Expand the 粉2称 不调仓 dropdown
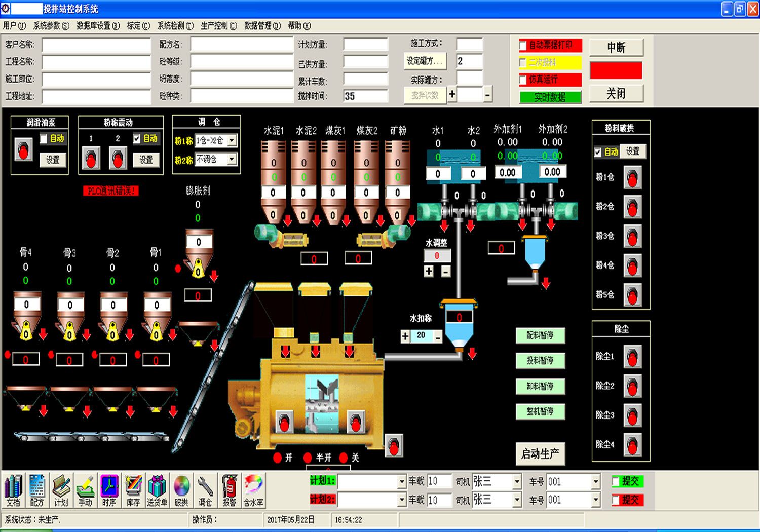The image size is (760, 532). (232, 160)
